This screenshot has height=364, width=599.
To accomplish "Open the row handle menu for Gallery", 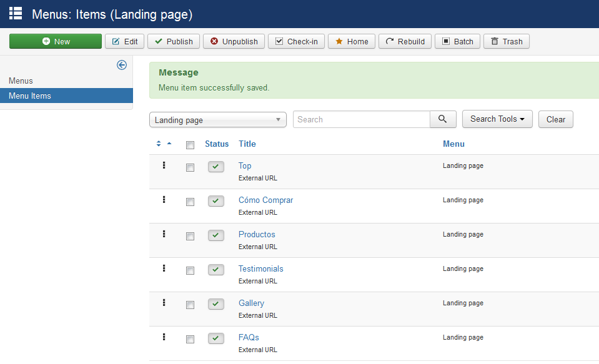I will pyautogui.click(x=163, y=303).
